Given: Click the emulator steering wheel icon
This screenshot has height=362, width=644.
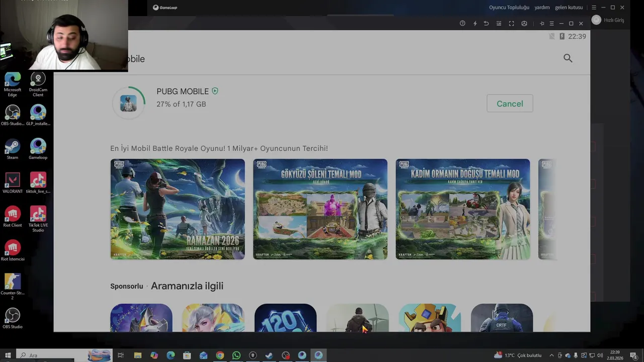Looking at the screenshot, I should (524, 24).
